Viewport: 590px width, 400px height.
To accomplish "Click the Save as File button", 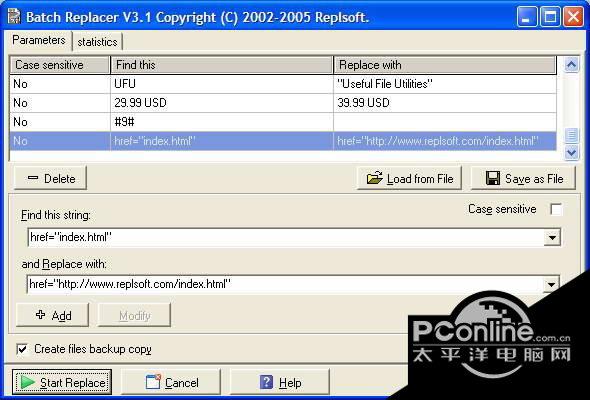I will pos(523,178).
